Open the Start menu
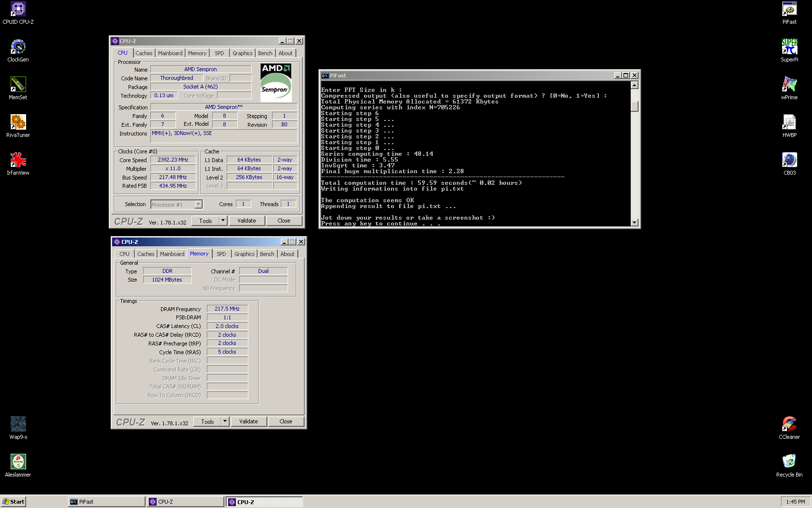This screenshot has height=508, width=812. point(13,502)
